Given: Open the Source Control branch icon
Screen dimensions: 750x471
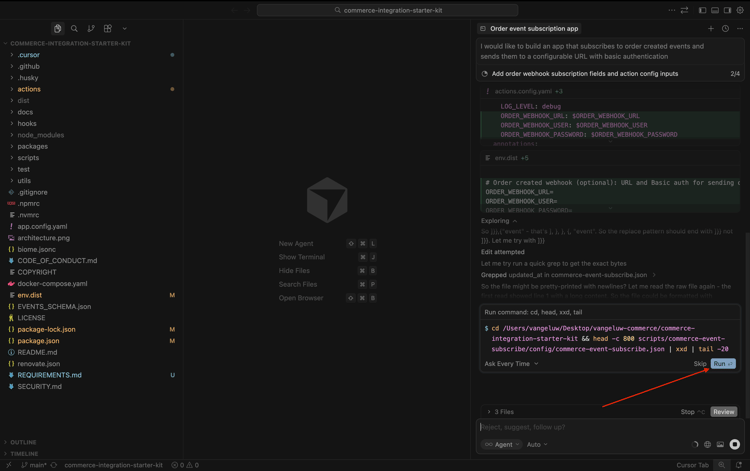Looking at the screenshot, I should (x=91, y=29).
